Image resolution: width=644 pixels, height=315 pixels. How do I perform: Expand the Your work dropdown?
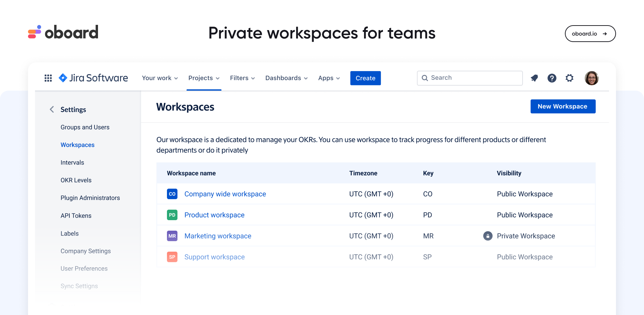coord(160,78)
